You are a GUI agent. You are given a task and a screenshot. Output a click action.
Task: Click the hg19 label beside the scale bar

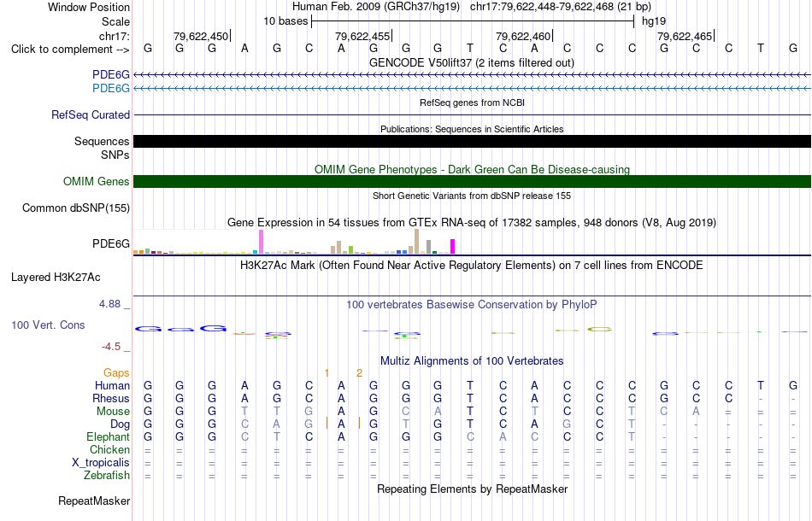pos(654,21)
